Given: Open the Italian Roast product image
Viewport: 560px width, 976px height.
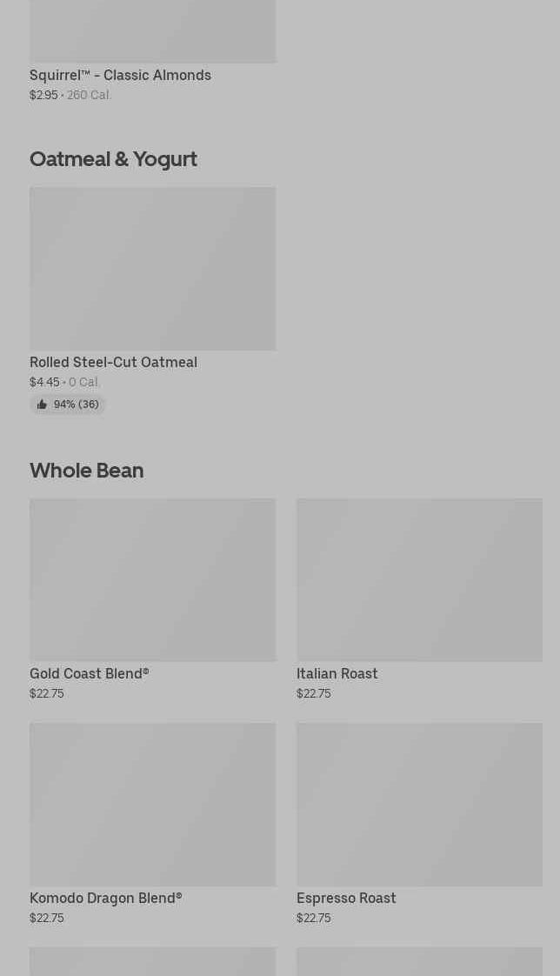Looking at the screenshot, I should pos(419,579).
